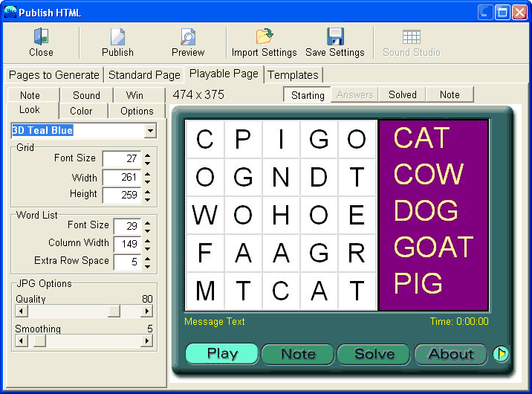Toggle the Solved preview state button
This screenshot has height=394, width=532.
403,94
